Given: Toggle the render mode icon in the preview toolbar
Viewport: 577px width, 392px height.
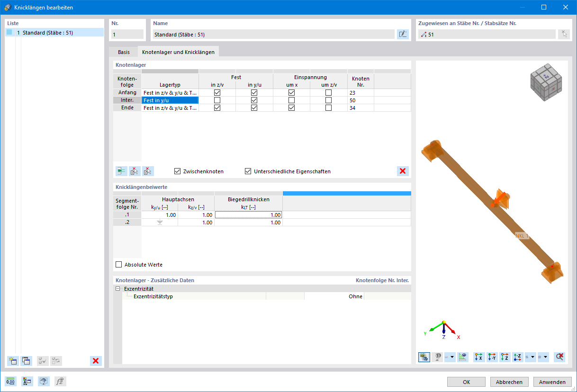Looking at the screenshot, I should (424, 357).
